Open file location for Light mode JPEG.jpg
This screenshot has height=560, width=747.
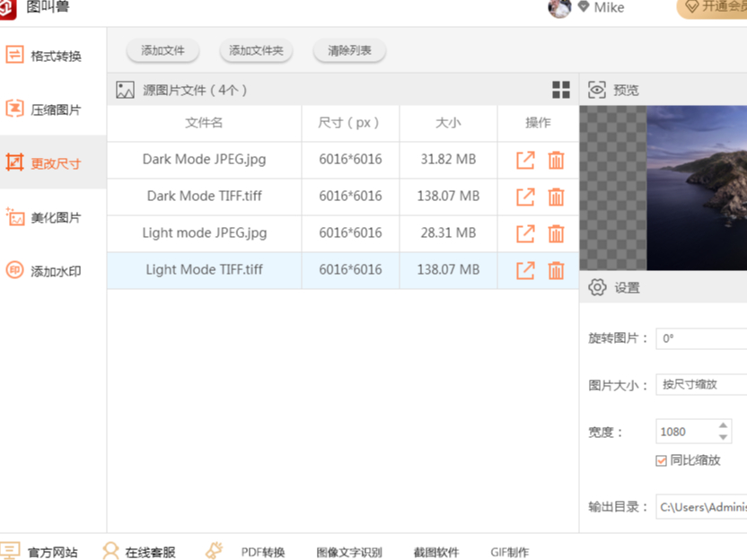tap(525, 233)
